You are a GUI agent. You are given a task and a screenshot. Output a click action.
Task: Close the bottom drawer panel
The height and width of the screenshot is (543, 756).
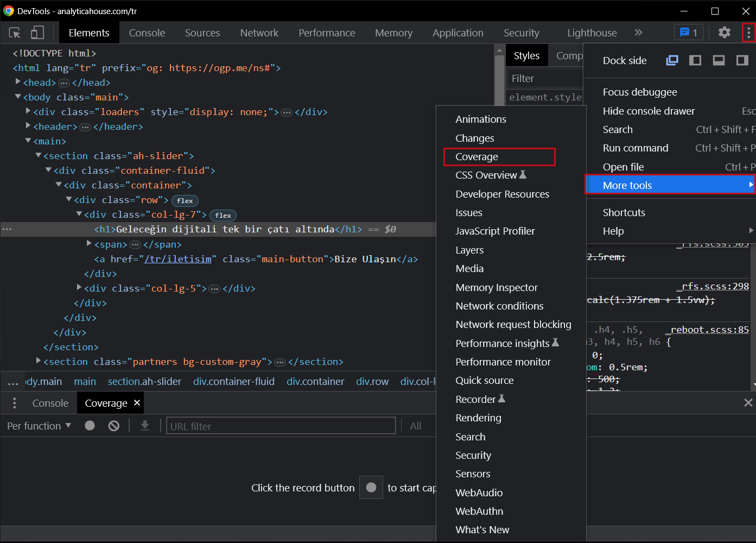pyautogui.click(x=748, y=402)
